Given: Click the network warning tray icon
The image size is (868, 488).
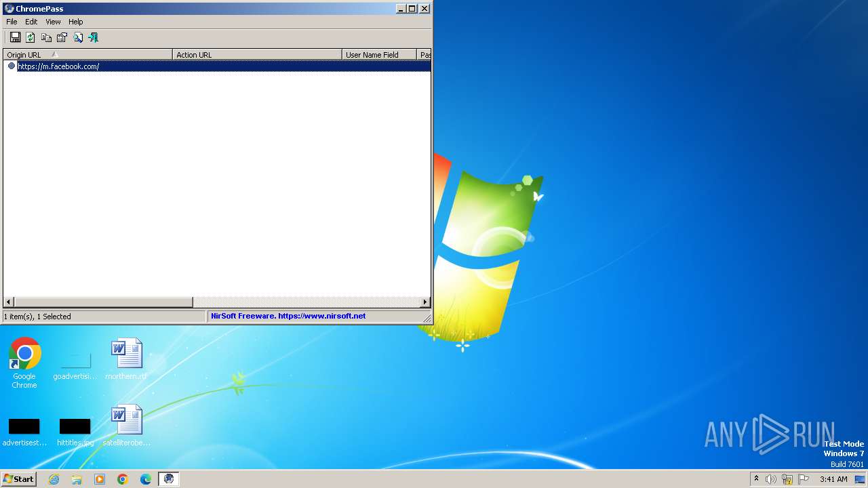Looking at the screenshot, I should (787, 479).
